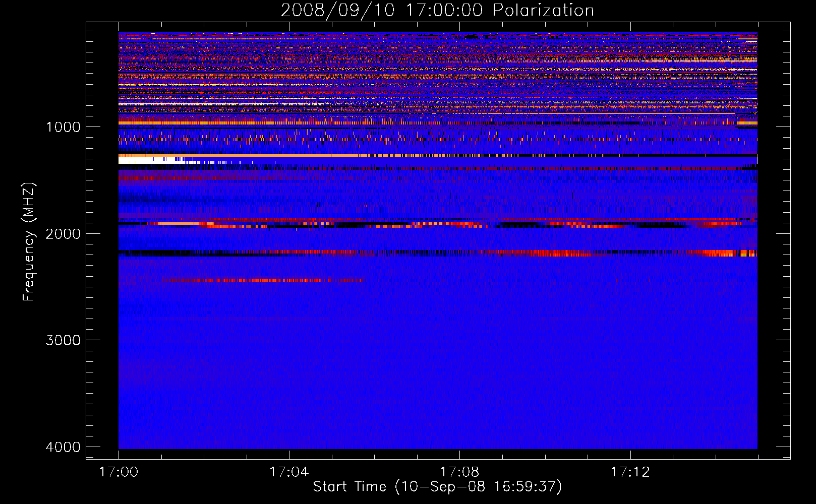This screenshot has height=504, width=816.
Task: Select the 4000 frequency tick label
Action: point(63,447)
